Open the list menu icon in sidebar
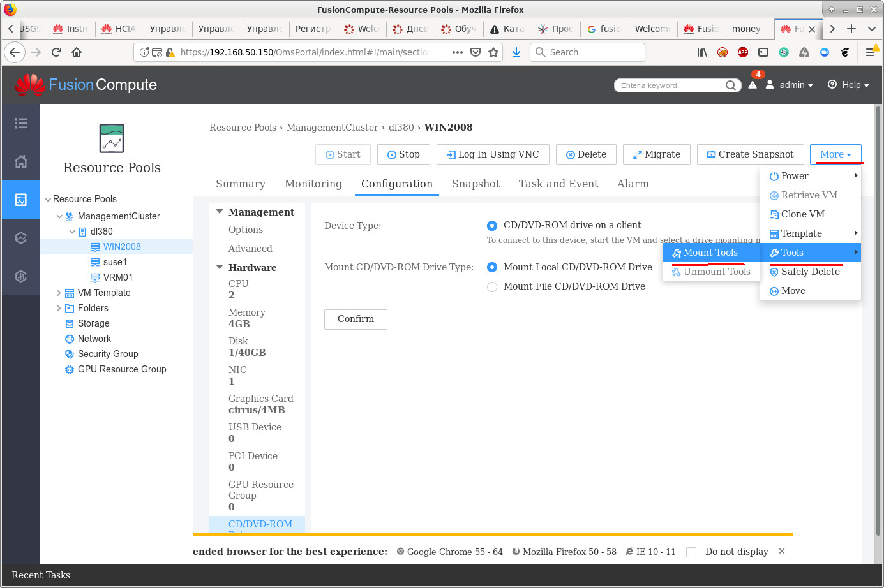Viewport: 884px width, 588px height. tap(21, 123)
